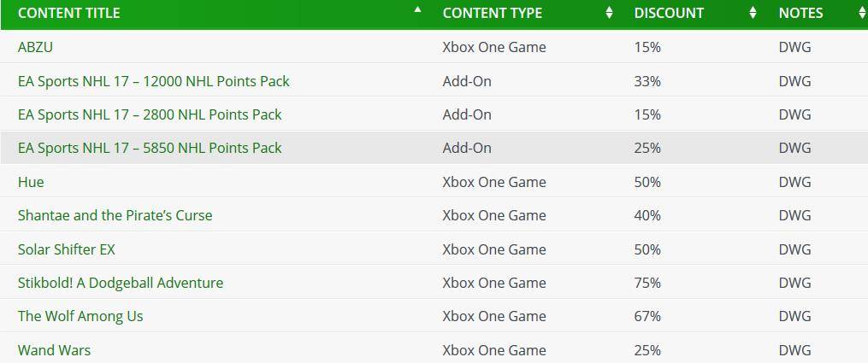Viewport: 868px width, 363px height.
Task: Open NHL 17 5850 Points Pack link
Action: point(150,148)
